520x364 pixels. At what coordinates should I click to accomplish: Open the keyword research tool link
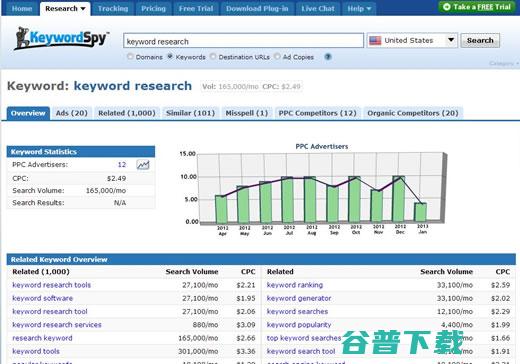50,312
